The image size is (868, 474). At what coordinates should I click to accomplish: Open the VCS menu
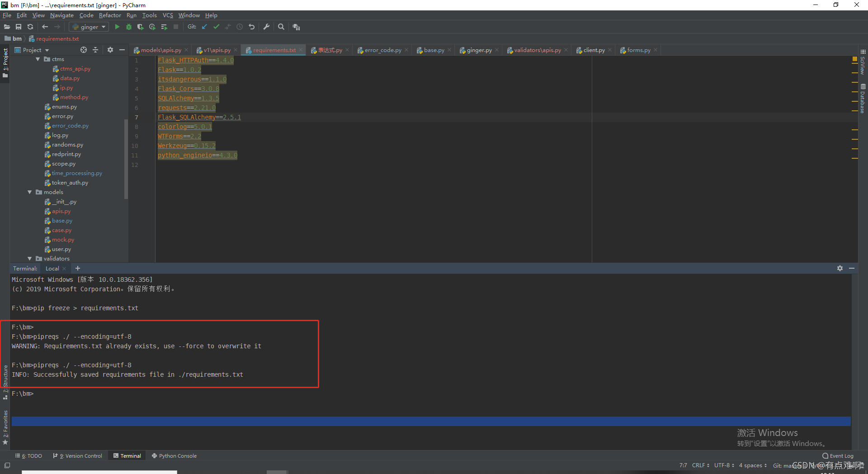(168, 15)
